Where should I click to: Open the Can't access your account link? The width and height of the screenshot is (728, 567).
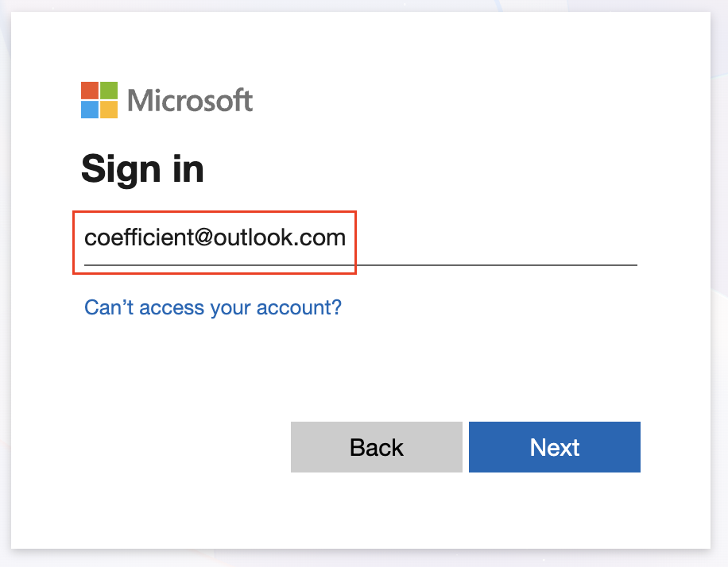coord(213,307)
